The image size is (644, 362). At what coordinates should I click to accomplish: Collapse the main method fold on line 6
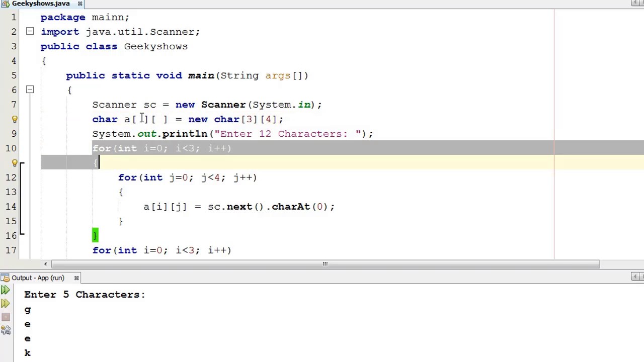[30, 90]
